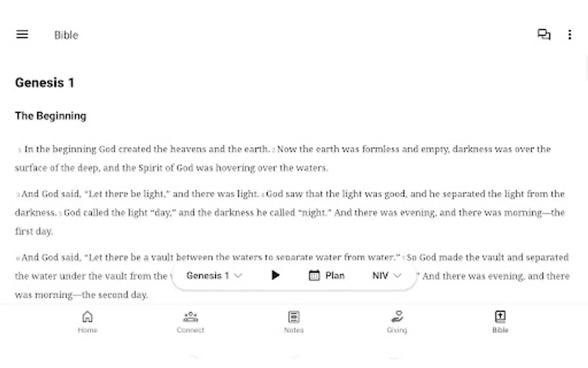Viewport: 588px width, 368px height.
Task: Tap the Notes page icon
Action: 294,316
